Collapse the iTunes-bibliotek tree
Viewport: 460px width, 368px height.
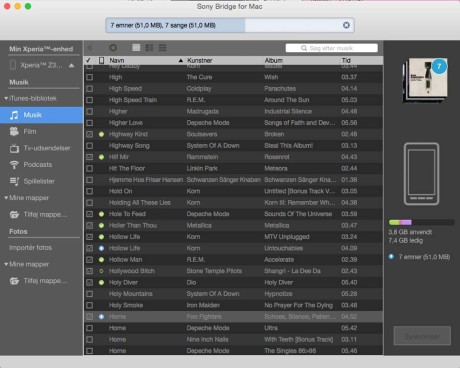(6, 99)
